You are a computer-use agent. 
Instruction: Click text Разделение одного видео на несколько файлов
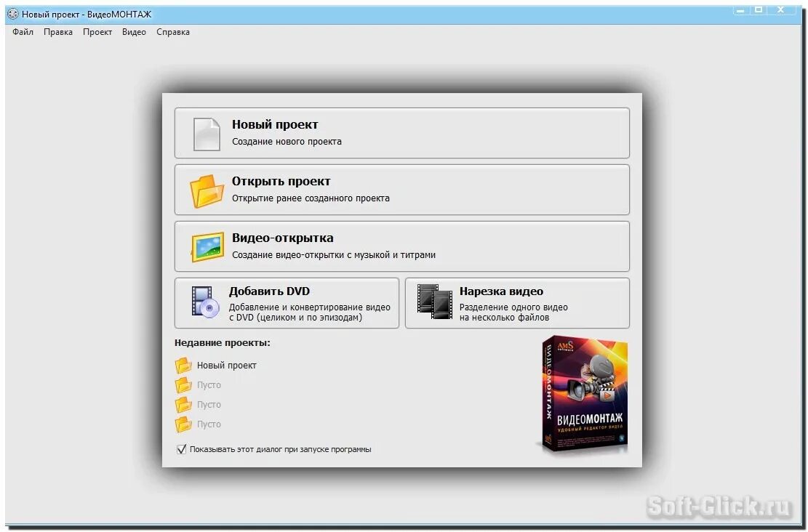click(513, 313)
